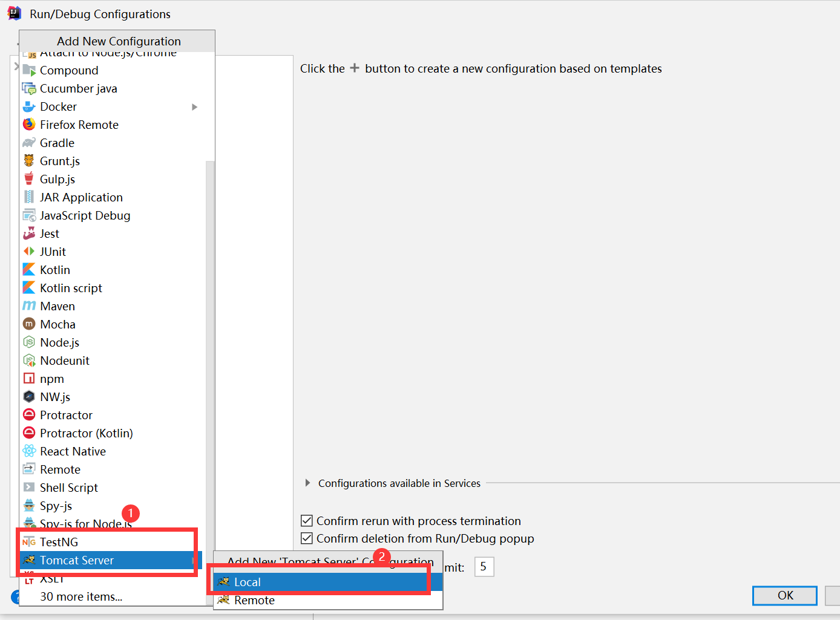Click the Kotlin logo icon
The height and width of the screenshot is (620, 840).
[29, 270]
